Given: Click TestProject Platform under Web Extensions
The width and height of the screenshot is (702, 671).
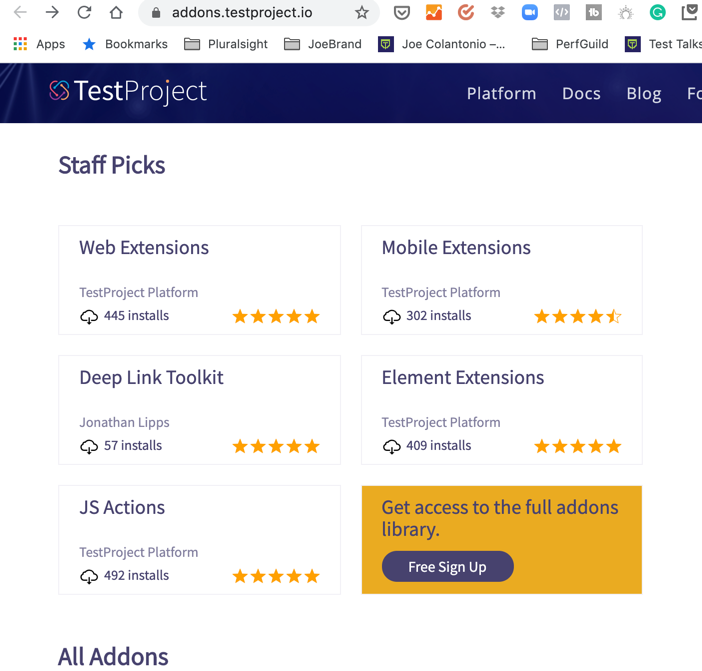Looking at the screenshot, I should tap(139, 292).
